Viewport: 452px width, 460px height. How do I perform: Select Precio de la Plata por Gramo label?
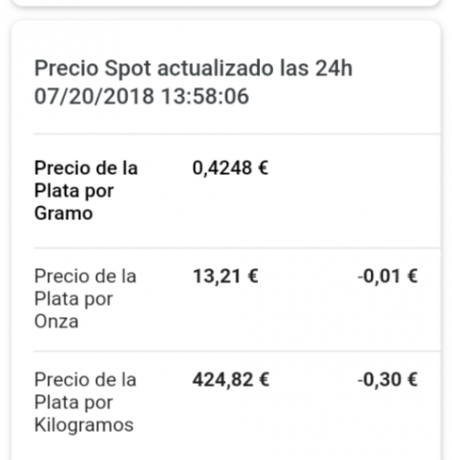click(86, 191)
